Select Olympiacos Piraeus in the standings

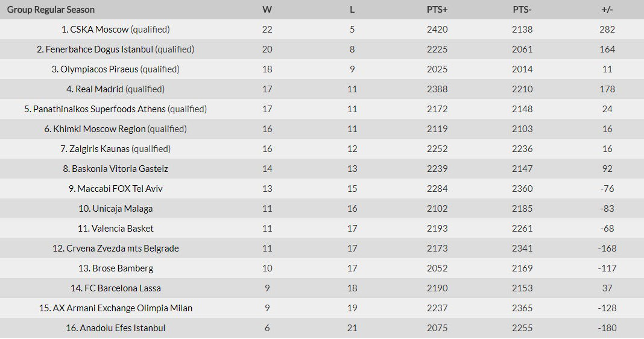[x=99, y=69]
